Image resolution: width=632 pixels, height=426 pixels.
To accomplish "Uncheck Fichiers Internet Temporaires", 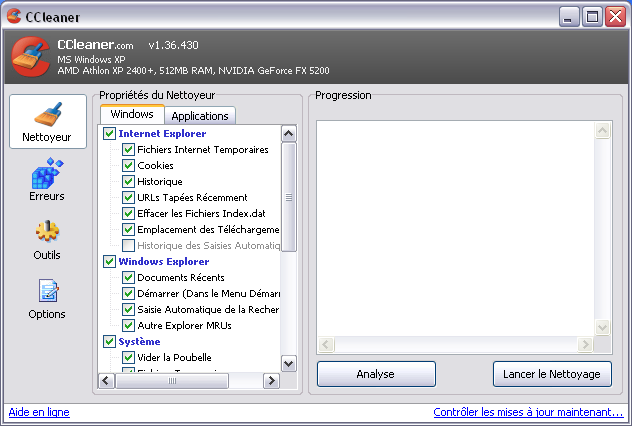I will (128, 150).
